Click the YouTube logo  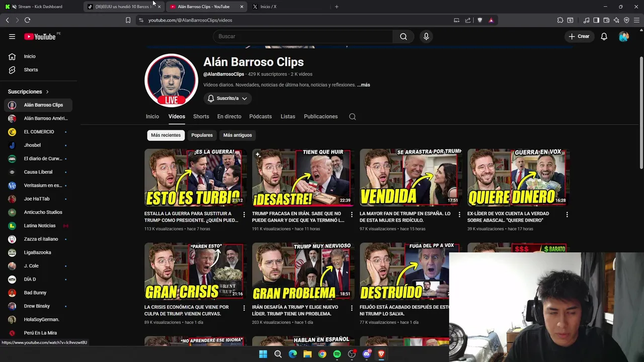coord(40,36)
